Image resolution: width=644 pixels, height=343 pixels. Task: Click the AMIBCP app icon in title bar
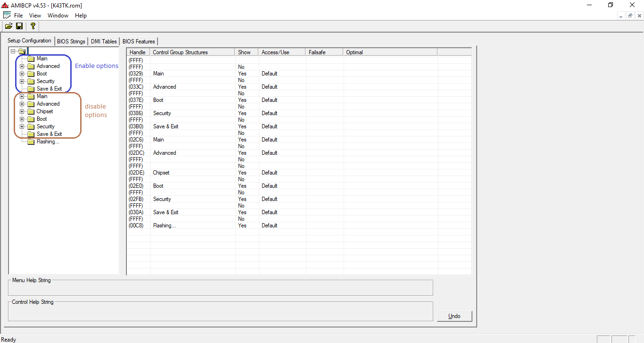[6, 5]
